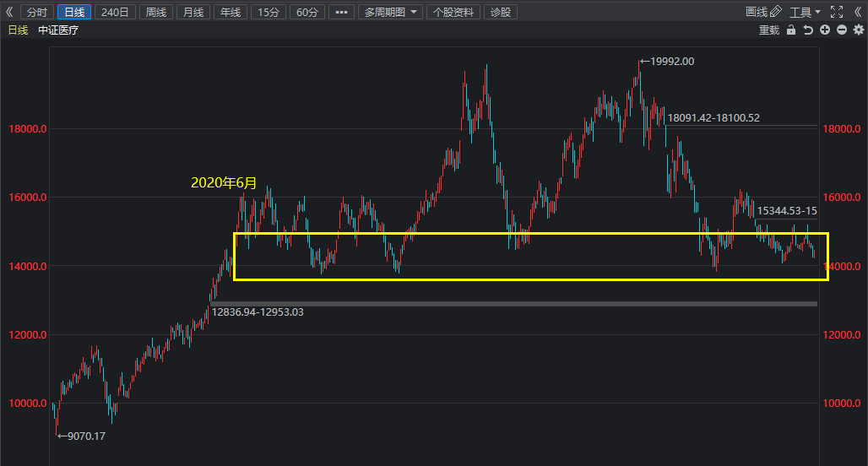
Task: Select the 月线 period
Action: pos(193,12)
